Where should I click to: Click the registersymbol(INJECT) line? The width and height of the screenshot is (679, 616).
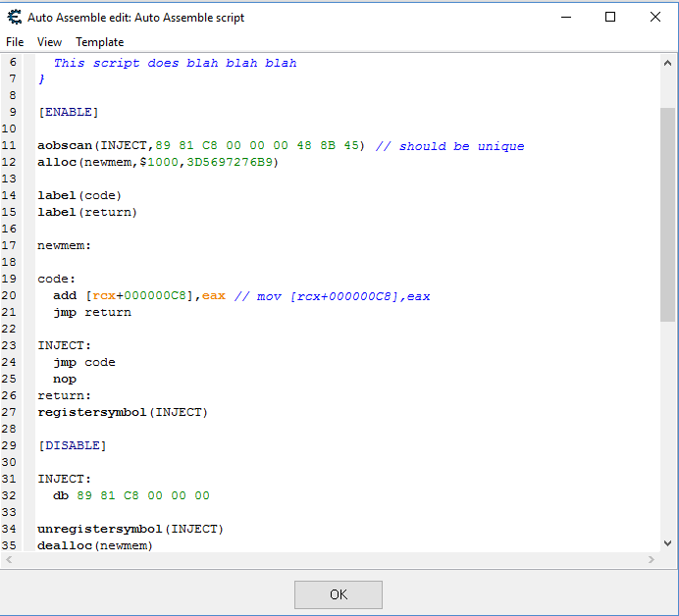click(x=123, y=412)
